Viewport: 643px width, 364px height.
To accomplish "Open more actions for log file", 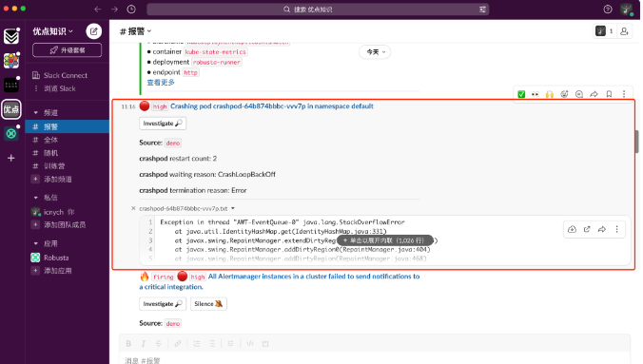I will pos(616,229).
